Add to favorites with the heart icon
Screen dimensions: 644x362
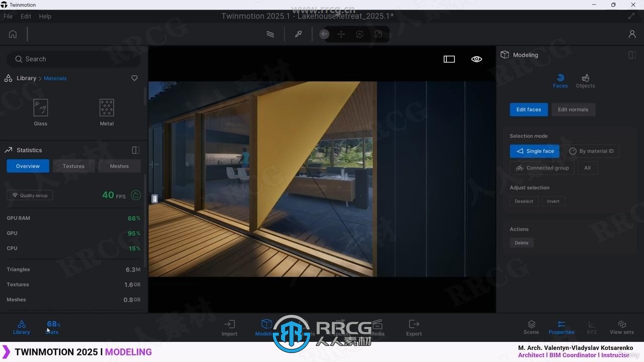tap(134, 78)
